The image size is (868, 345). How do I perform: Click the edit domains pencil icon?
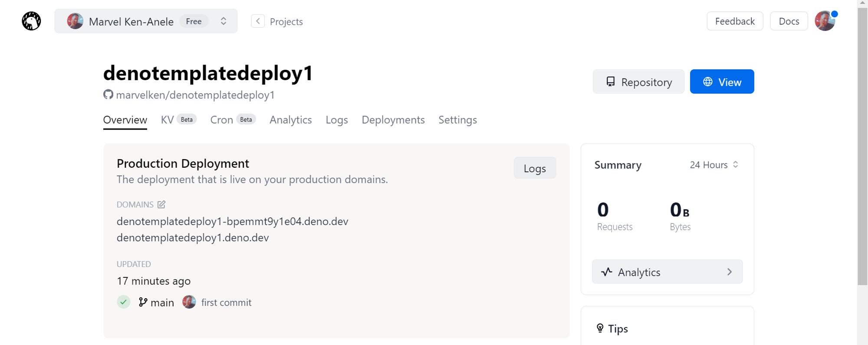pyautogui.click(x=161, y=204)
